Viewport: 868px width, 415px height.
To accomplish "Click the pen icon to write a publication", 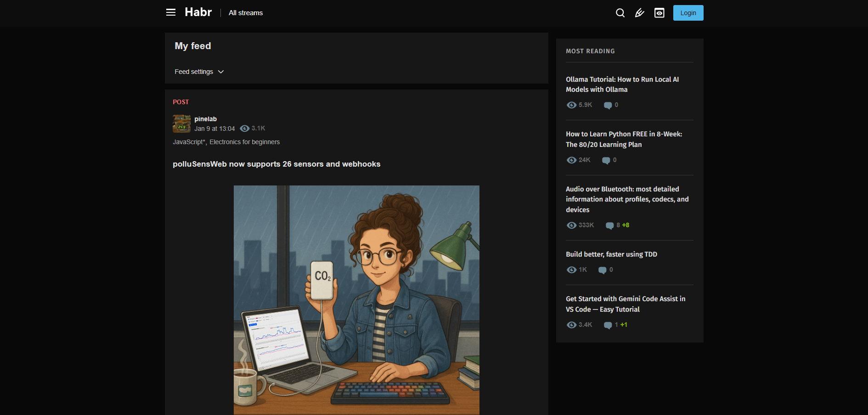I will point(640,13).
